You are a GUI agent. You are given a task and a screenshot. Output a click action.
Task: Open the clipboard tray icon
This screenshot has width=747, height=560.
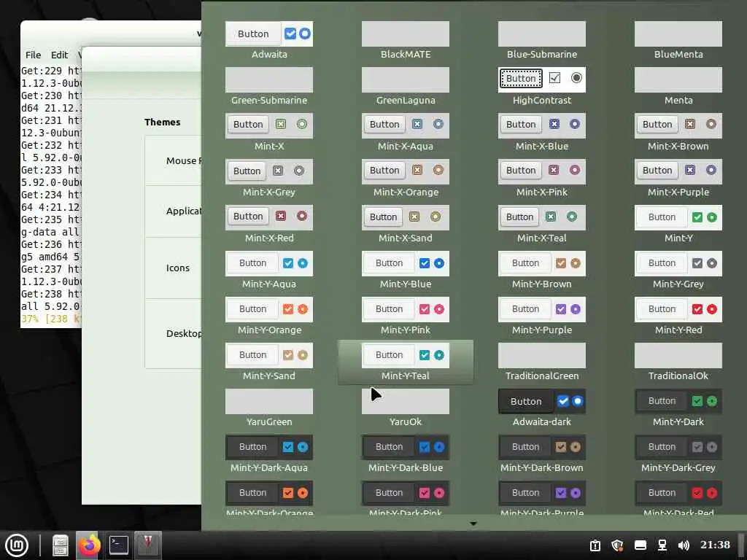tap(595, 545)
